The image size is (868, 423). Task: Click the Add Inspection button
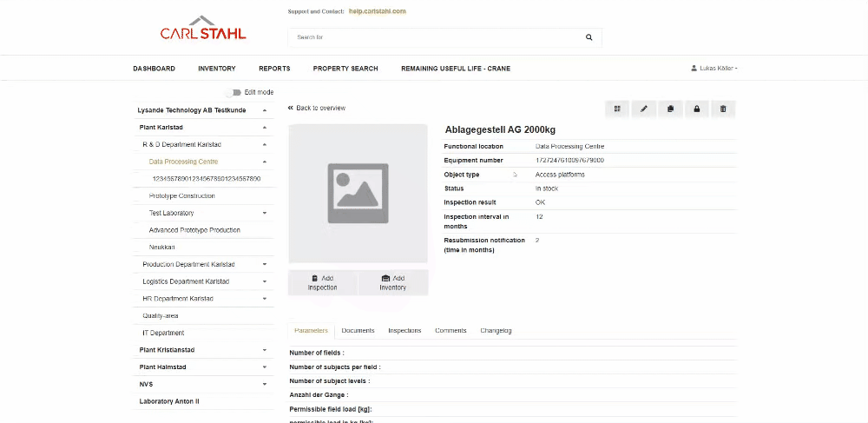coord(322,282)
